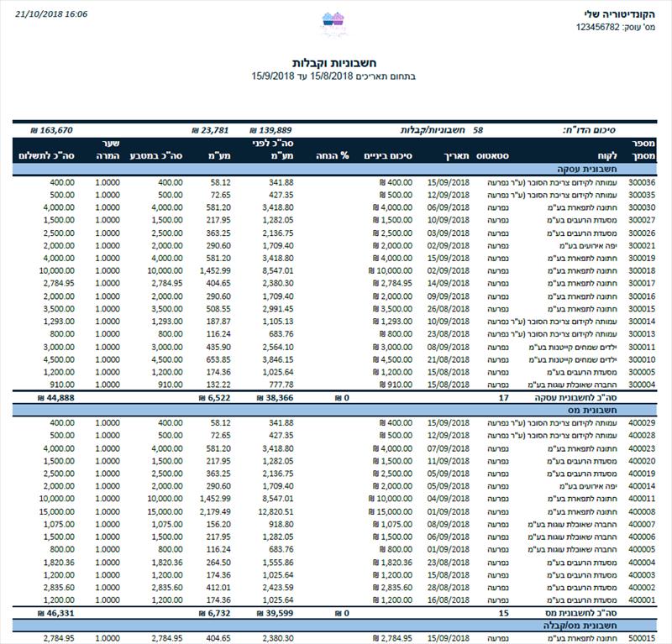Image resolution: width=672 pixels, height=644 pixels.
Task: Click the cupcake logo at top
Action: point(333,23)
